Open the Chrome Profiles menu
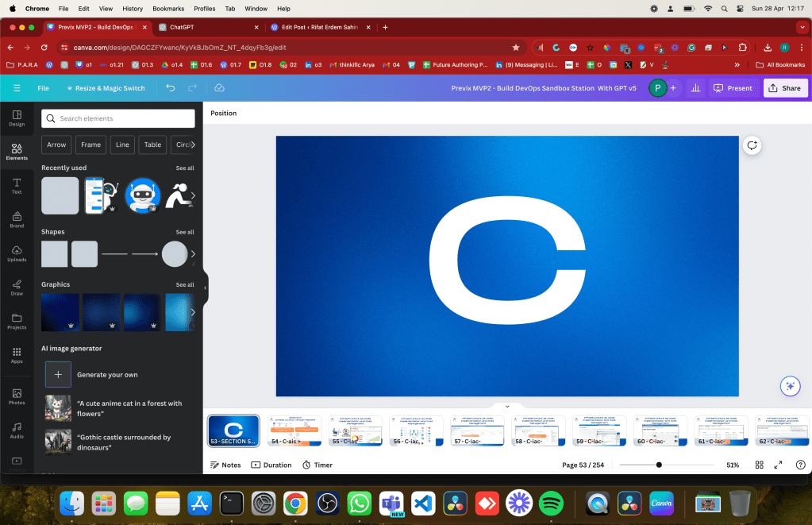Screen dimensions: 812x525 coord(205,9)
